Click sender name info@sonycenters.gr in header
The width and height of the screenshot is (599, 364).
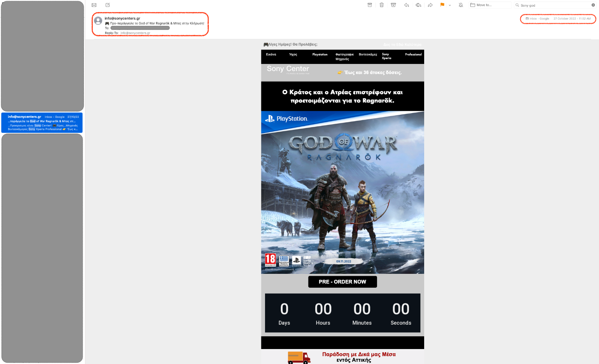coord(122,18)
